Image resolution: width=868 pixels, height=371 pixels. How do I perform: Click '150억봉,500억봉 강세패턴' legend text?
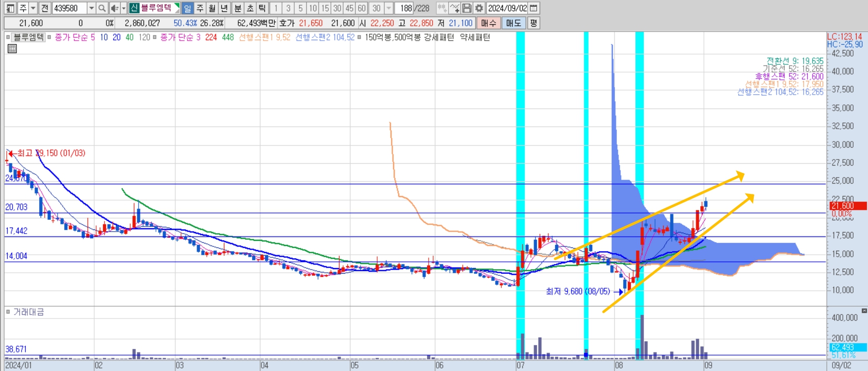410,37
